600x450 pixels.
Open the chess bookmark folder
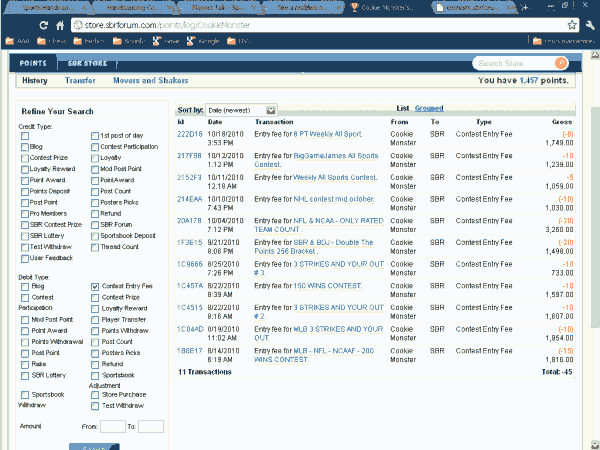click(53, 41)
